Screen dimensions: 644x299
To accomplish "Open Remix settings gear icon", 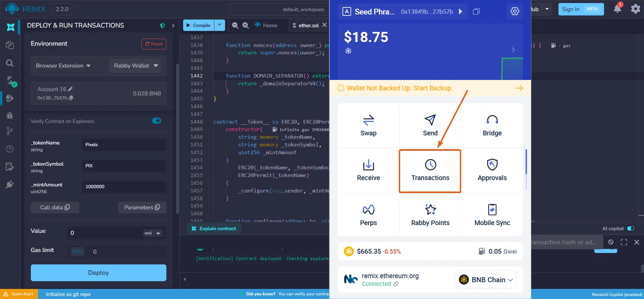I will [x=635, y=9].
